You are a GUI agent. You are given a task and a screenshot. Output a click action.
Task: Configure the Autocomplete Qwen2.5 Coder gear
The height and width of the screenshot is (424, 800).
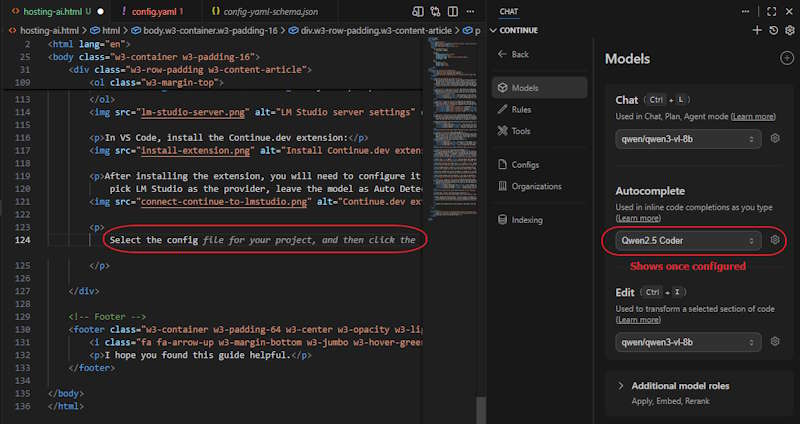(775, 240)
